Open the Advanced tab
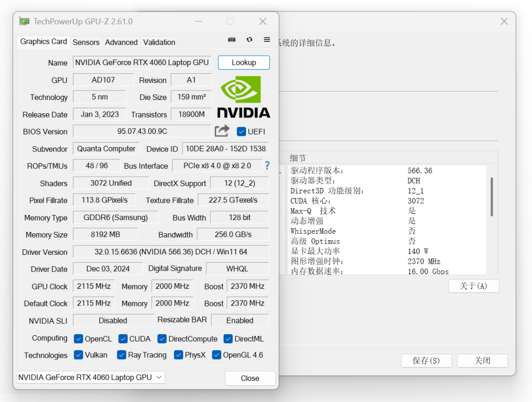The image size is (532, 402). click(121, 42)
